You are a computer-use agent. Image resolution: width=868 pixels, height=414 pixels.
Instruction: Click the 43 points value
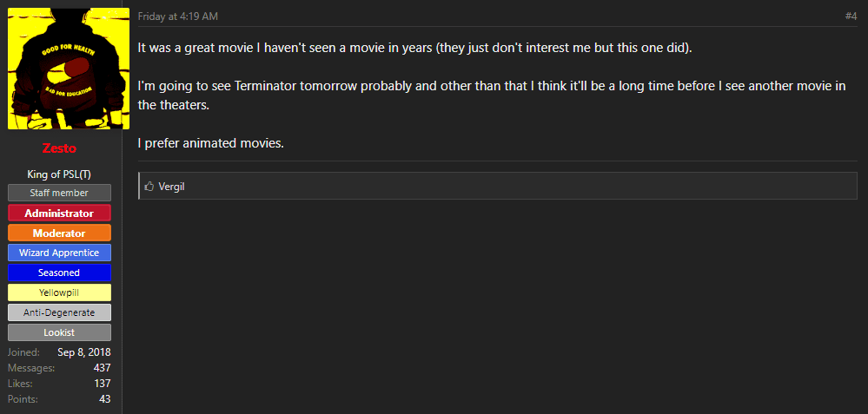click(104, 399)
